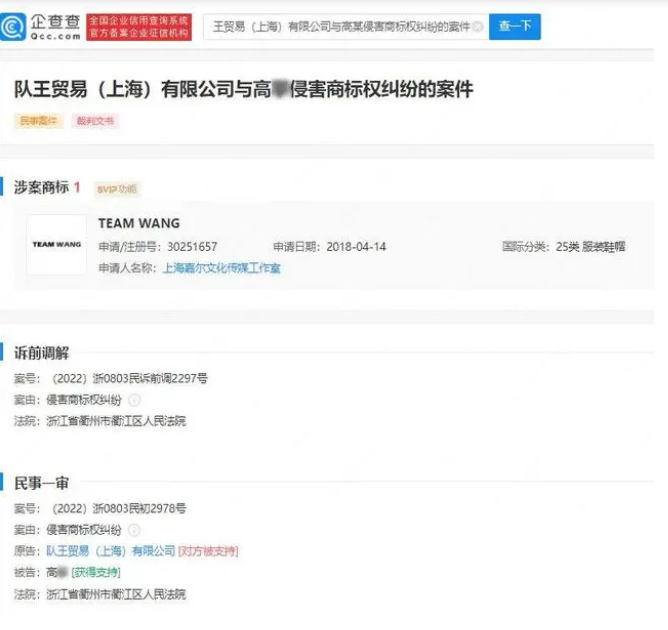Click the 民事案件 tag

[38, 121]
